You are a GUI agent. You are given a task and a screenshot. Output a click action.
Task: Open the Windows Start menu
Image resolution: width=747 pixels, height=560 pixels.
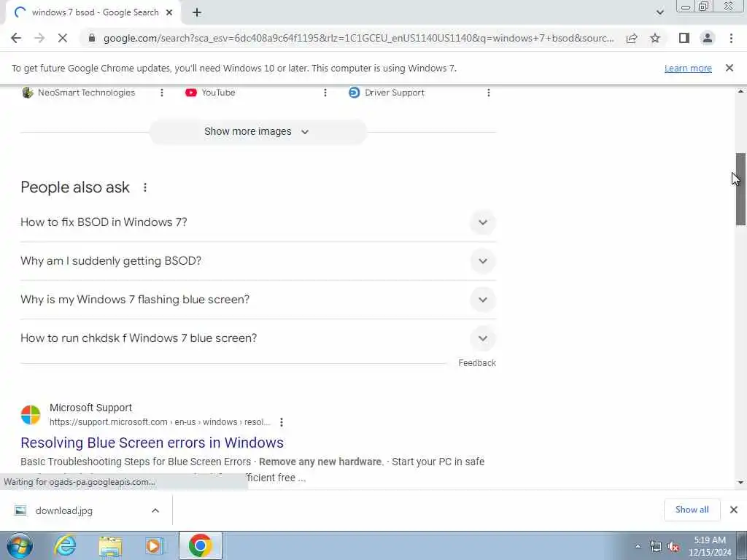[x=20, y=545]
